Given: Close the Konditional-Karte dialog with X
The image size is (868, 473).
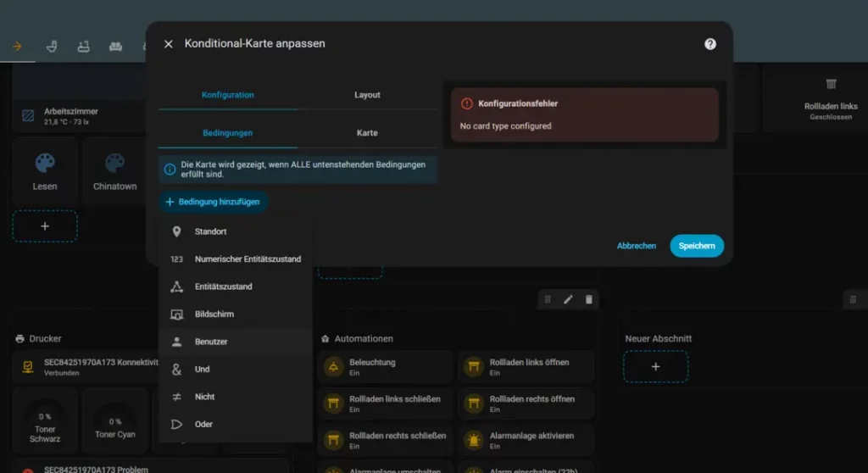Looking at the screenshot, I should coord(169,44).
